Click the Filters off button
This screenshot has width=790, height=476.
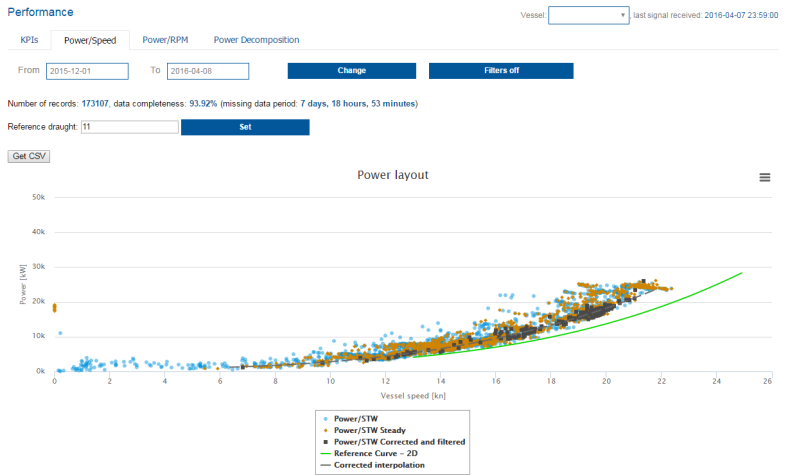coord(500,71)
